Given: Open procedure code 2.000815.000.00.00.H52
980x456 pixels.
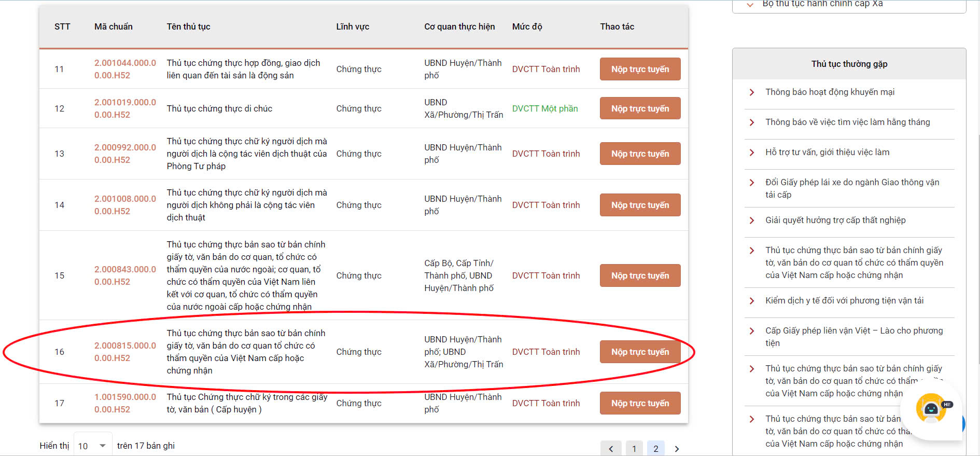Looking at the screenshot, I should click(125, 352).
